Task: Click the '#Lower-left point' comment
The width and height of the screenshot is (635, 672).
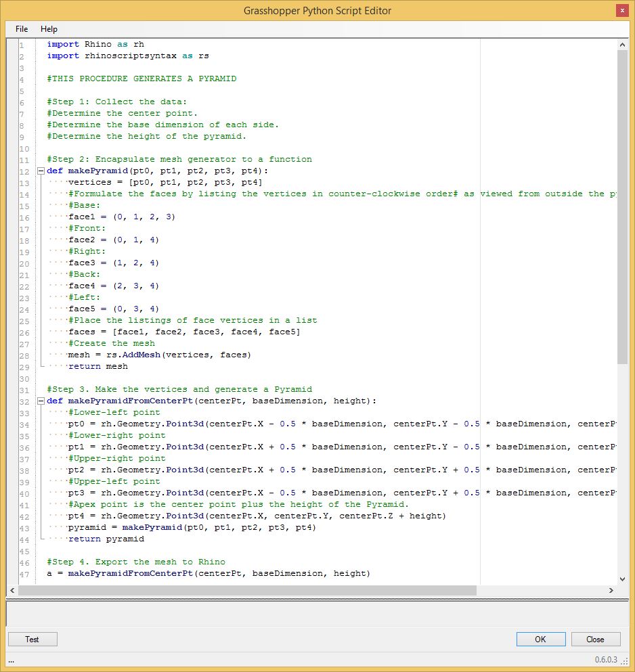Action: [114, 412]
